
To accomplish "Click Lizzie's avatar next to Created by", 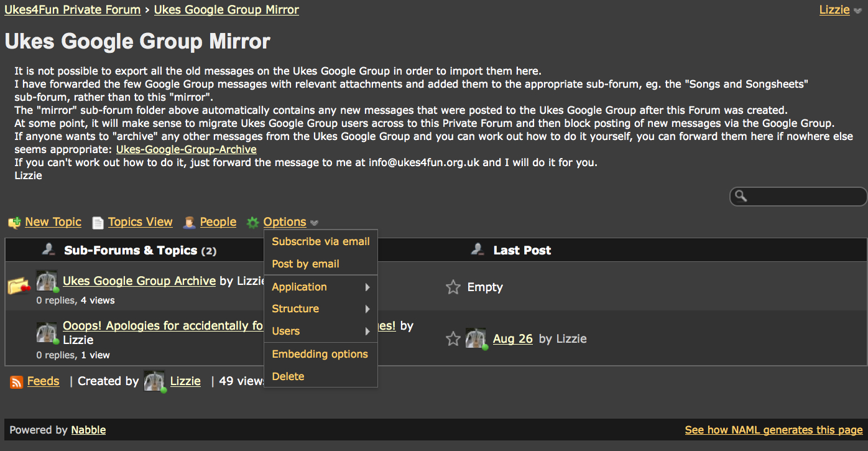I will pyautogui.click(x=154, y=381).
